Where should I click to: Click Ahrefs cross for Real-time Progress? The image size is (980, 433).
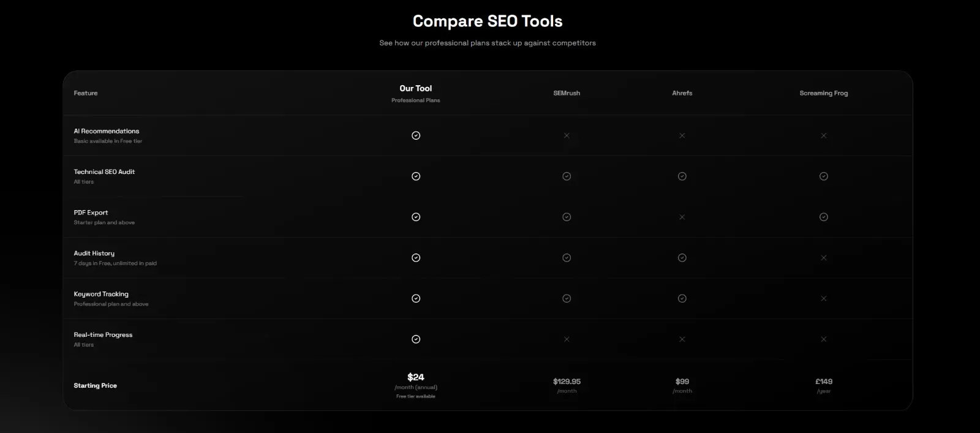point(682,339)
